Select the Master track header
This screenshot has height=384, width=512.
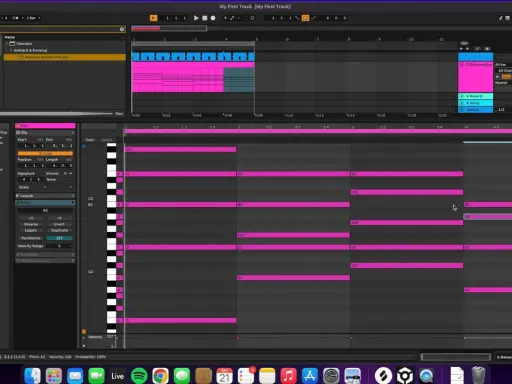click(x=476, y=110)
